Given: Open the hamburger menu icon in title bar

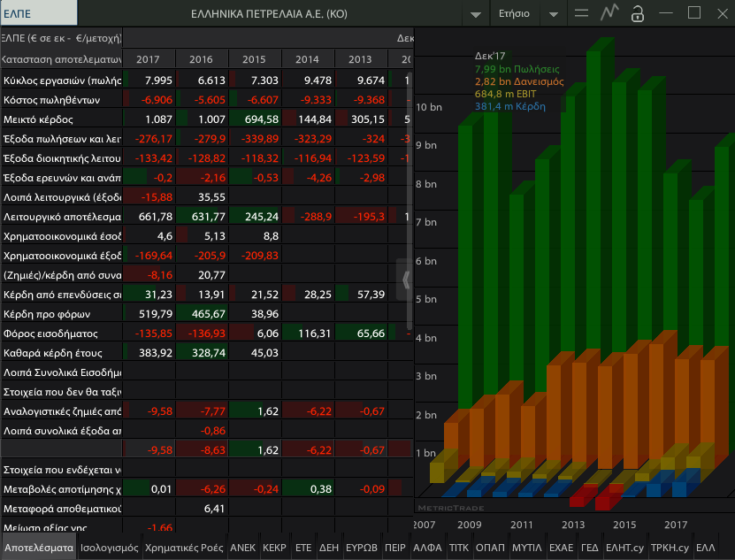Looking at the screenshot, I should [581, 13].
